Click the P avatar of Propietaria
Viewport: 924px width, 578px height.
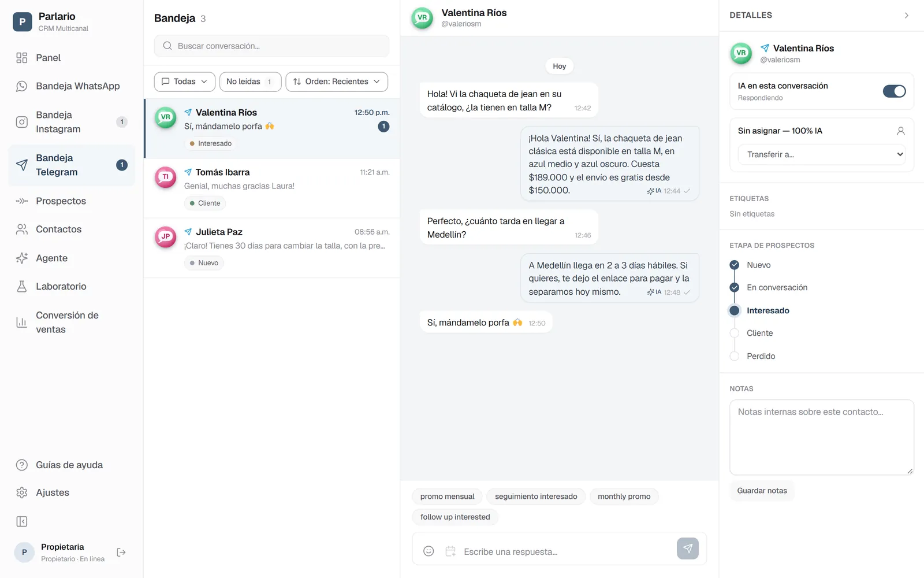(24, 553)
